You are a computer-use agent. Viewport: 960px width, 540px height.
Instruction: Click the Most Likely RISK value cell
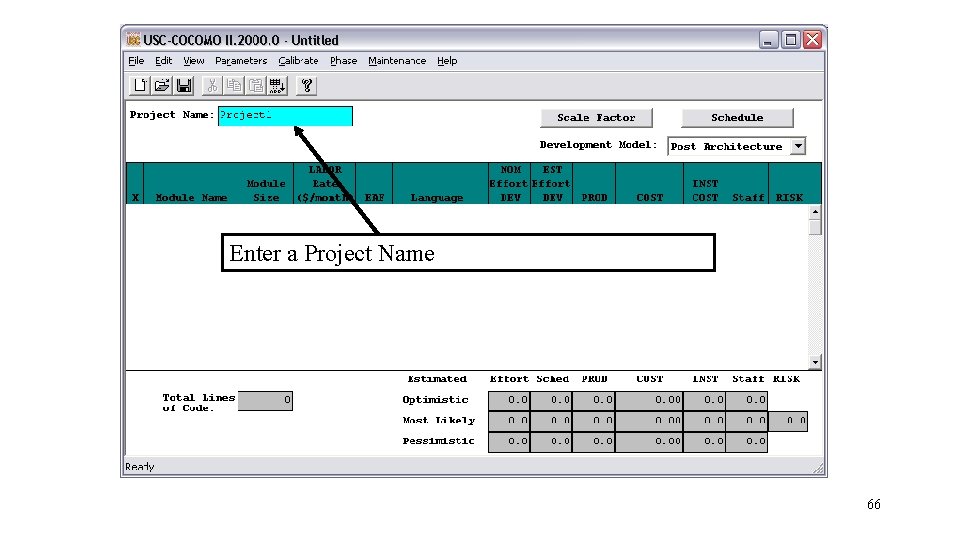(x=789, y=421)
